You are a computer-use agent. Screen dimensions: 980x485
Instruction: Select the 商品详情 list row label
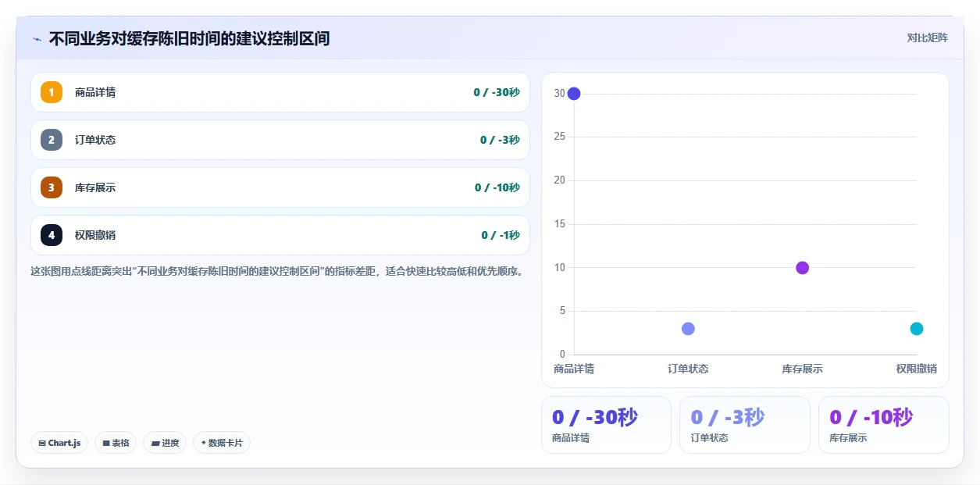coord(95,92)
